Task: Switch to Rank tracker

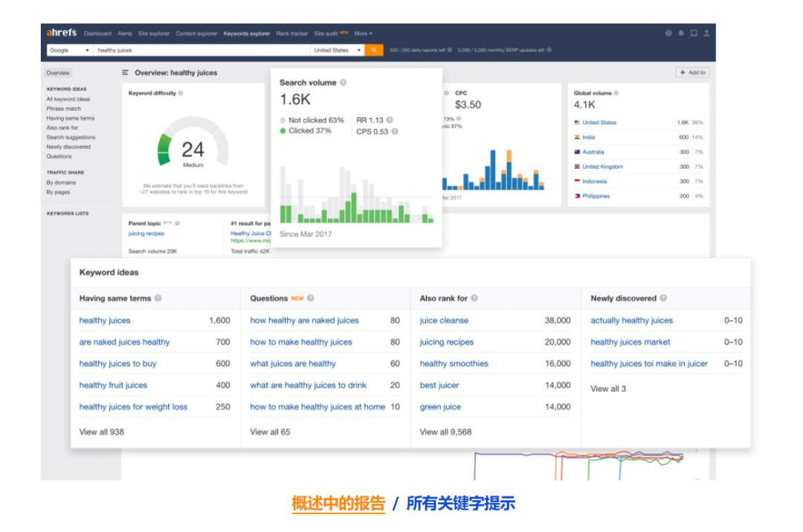Action: 291,33
